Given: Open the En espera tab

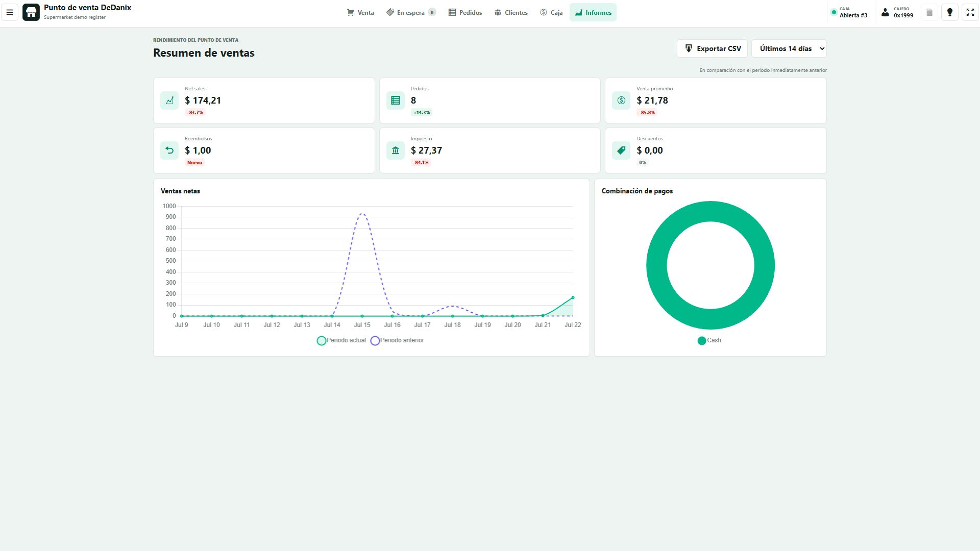Looking at the screenshot, I should (411, 12).
